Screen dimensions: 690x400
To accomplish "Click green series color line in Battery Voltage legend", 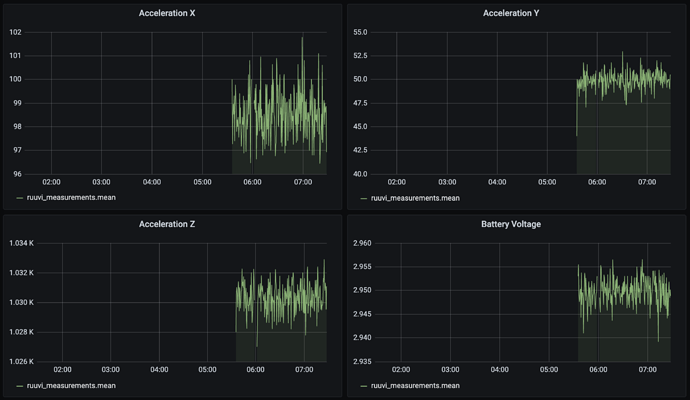I will point(363,386).
